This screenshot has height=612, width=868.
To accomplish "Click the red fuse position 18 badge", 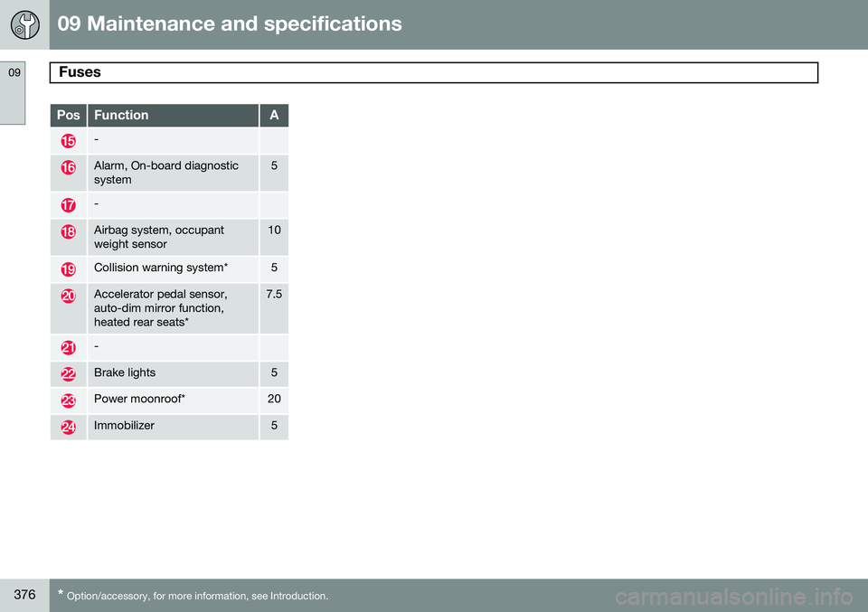I will click(x=68, y=231).
